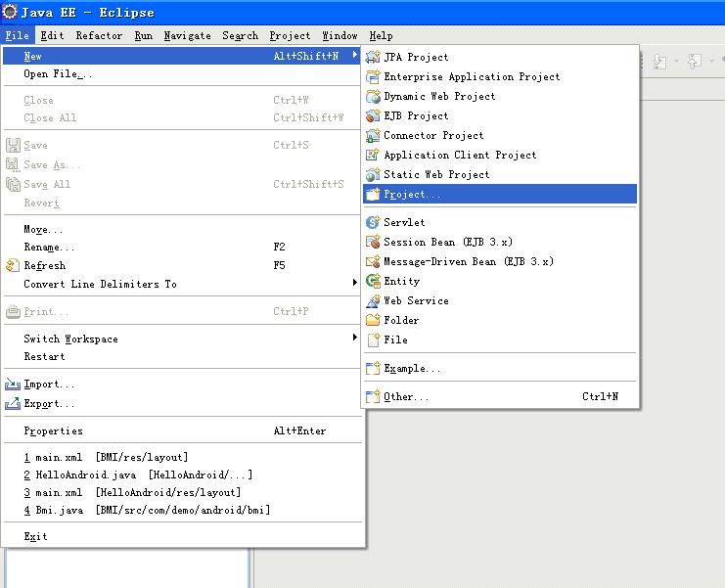Open the Window menu

340,35
